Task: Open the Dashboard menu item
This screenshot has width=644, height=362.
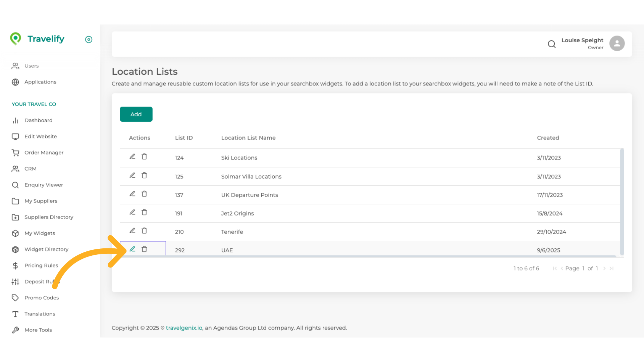Action: pos(39,120)
